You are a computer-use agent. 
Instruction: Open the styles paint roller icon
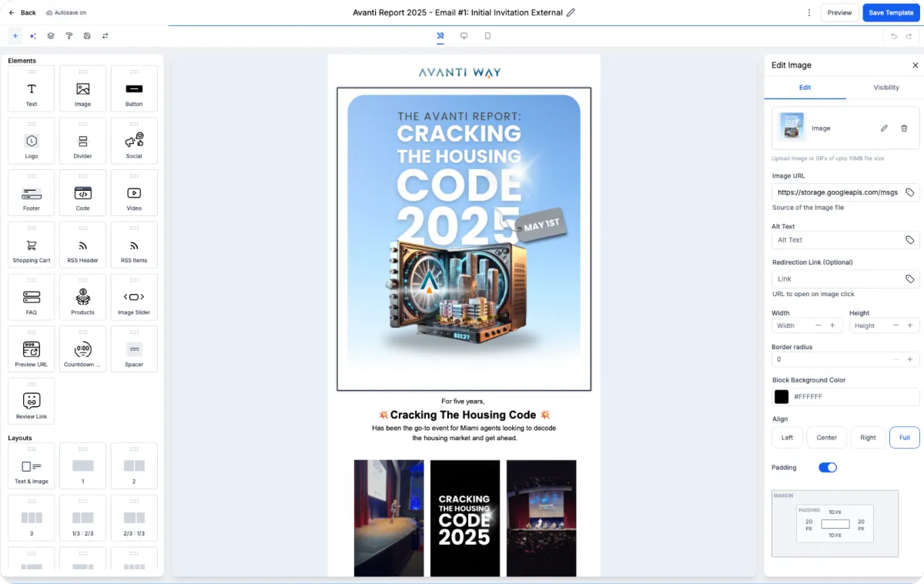[69, 36]
